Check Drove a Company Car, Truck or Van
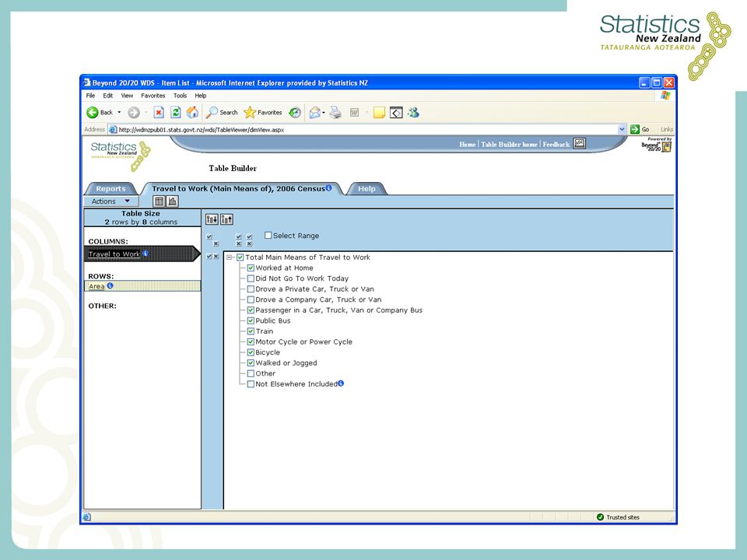 coord(251,299)
